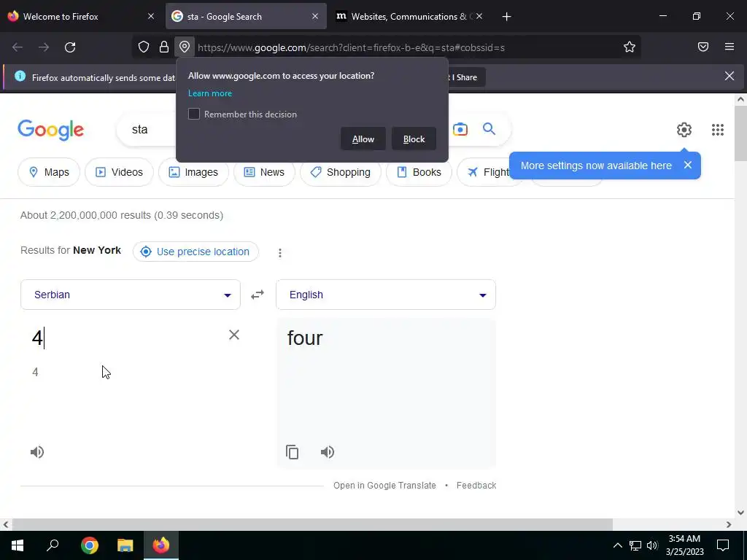Listen to the source text pronunciation
The width and height of the screenshot is (747, 560).
click(37, 452)
